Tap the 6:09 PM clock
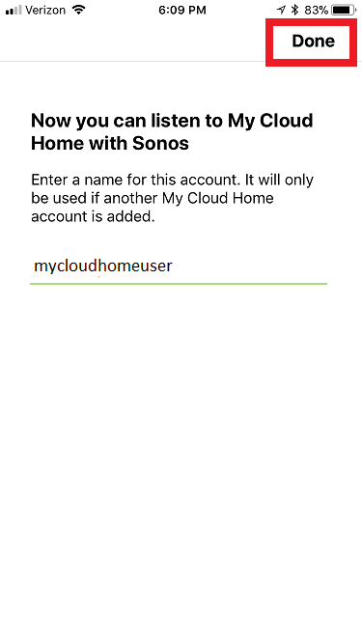This screenshot has height=644, width=362. point(182,11)
